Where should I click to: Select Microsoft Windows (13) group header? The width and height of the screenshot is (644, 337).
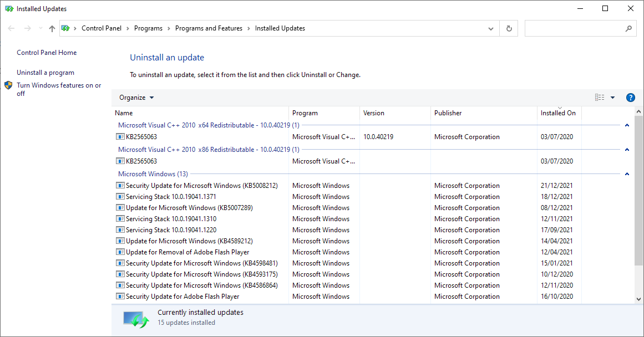tap(153, 174)
